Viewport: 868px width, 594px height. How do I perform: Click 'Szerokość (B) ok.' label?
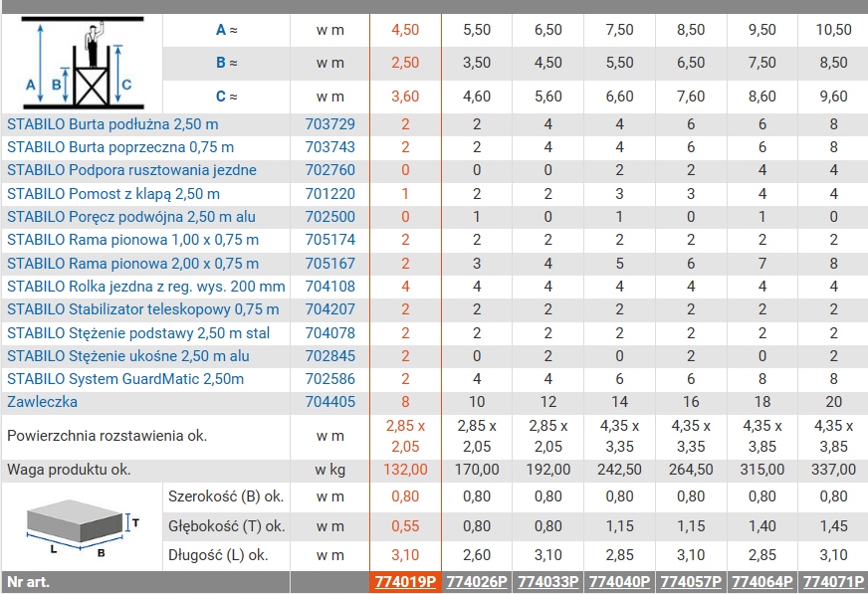pos(226,496)
